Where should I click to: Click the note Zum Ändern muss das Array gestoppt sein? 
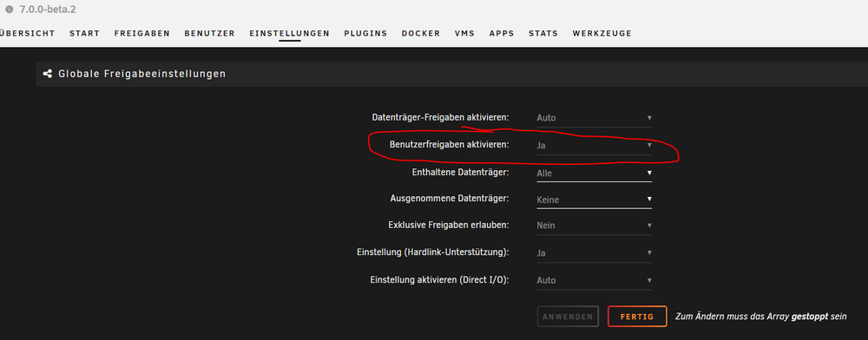[761, 317]
